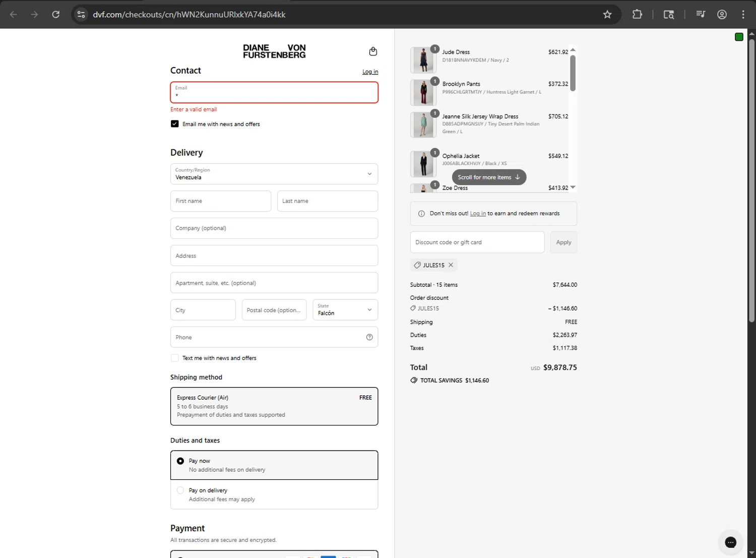Image resolution: width=756 pixels, height=558 pixels.
Task: Click the order list scroll down arrow
Action: [x=573, y=188]
